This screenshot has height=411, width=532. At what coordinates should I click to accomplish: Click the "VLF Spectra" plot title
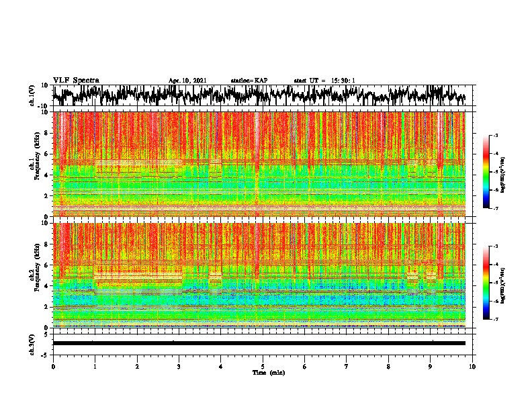(76, 81)
